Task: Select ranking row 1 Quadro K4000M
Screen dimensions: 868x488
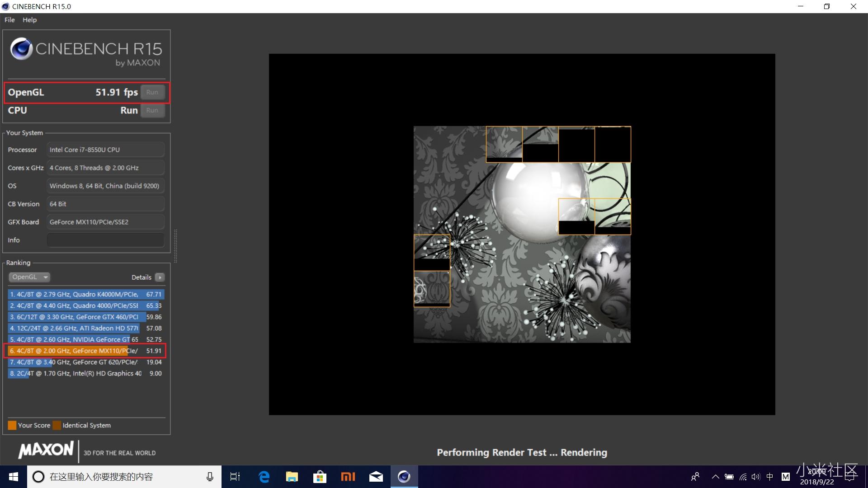Action: [x=86, y=294]
